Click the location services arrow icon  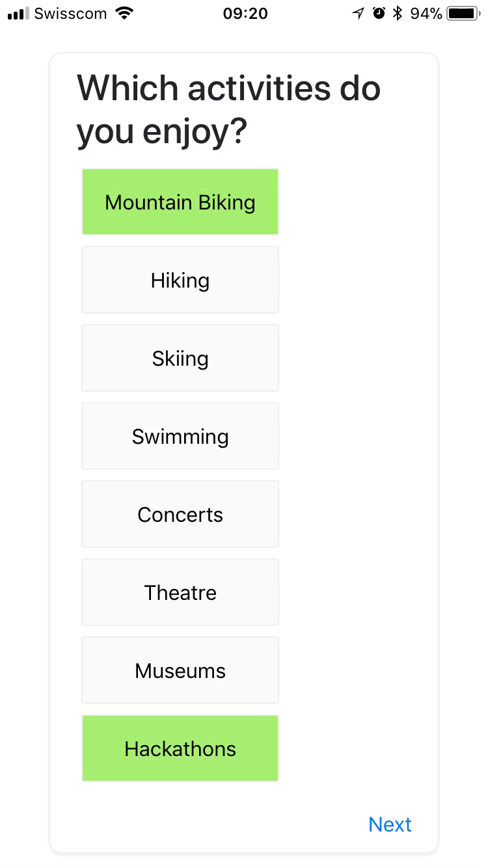[x=358, y=14]
